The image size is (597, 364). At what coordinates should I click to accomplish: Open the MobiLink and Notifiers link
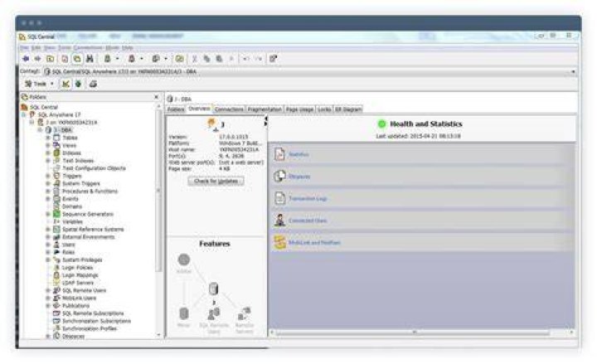(x=314, y=243)
